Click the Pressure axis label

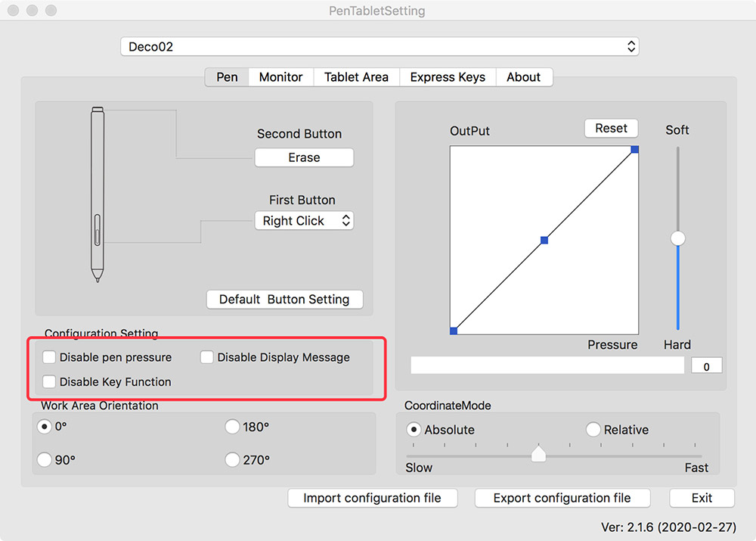point(612,344)
